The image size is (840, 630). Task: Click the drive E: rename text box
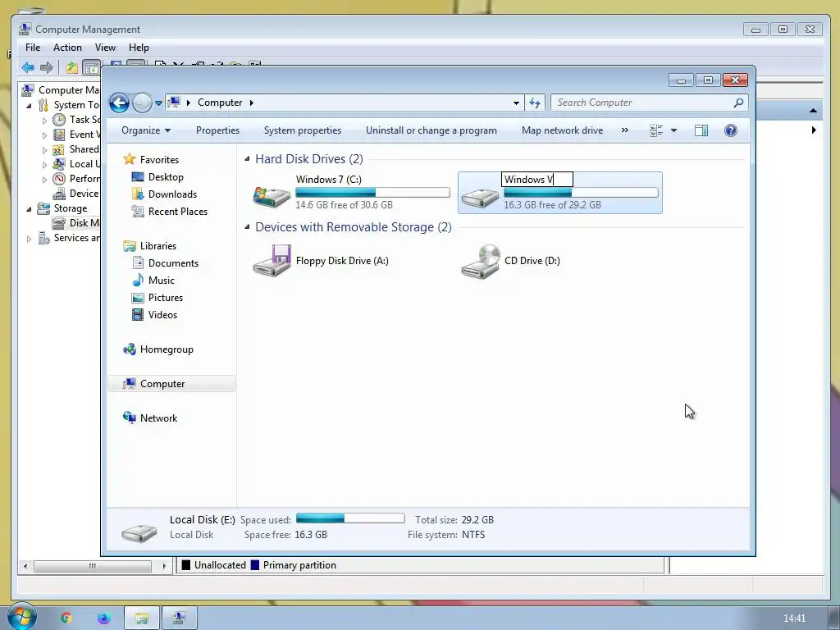click(x=536, y=180)
